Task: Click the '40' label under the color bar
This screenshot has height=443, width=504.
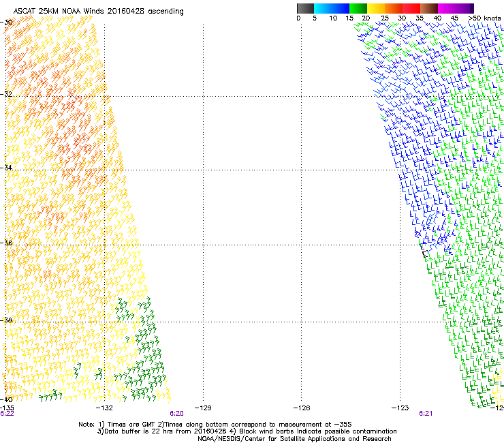Action: click(437, 18)
